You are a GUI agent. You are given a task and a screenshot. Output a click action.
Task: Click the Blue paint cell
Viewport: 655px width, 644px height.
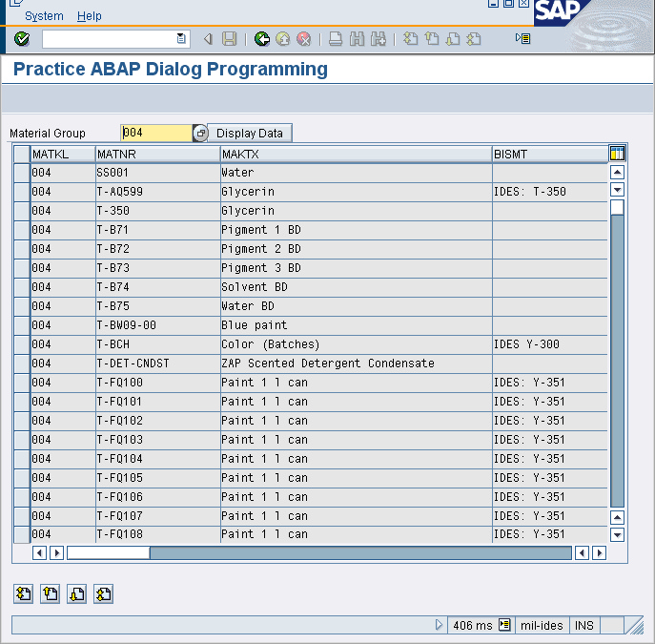click(356, 325)
